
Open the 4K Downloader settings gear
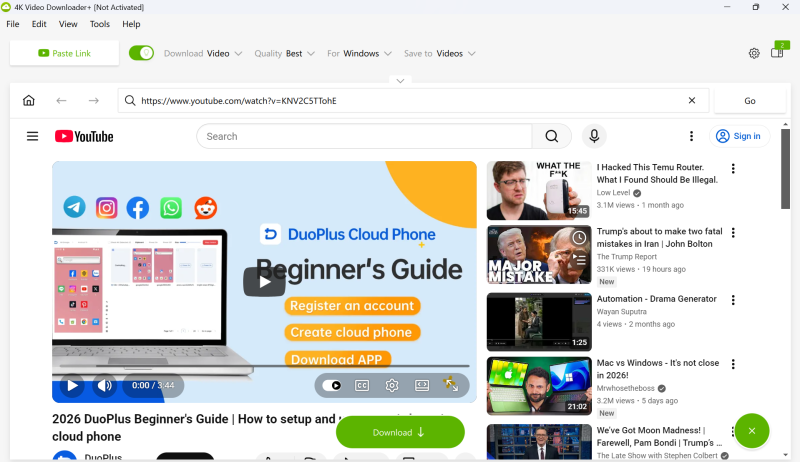(x=754, y=53)
